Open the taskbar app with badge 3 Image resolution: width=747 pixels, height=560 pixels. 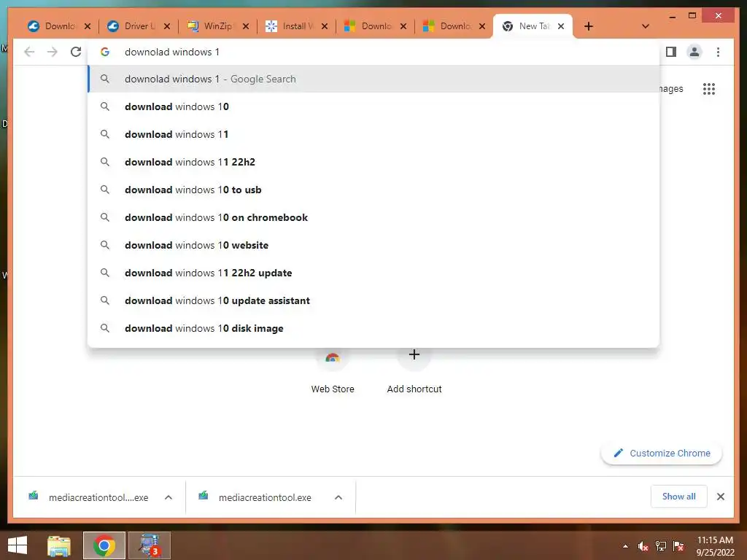pos(149,545)
